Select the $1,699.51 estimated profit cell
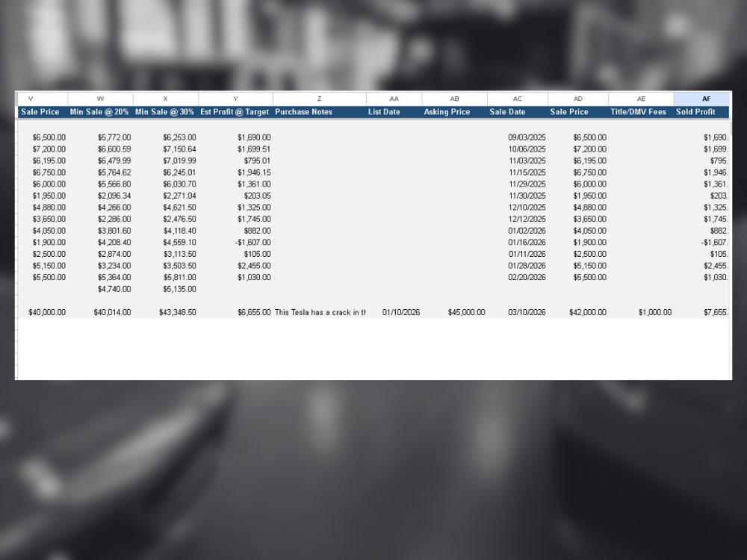The height and width of the screenshot is (560, 747). [x=235, y=149]
